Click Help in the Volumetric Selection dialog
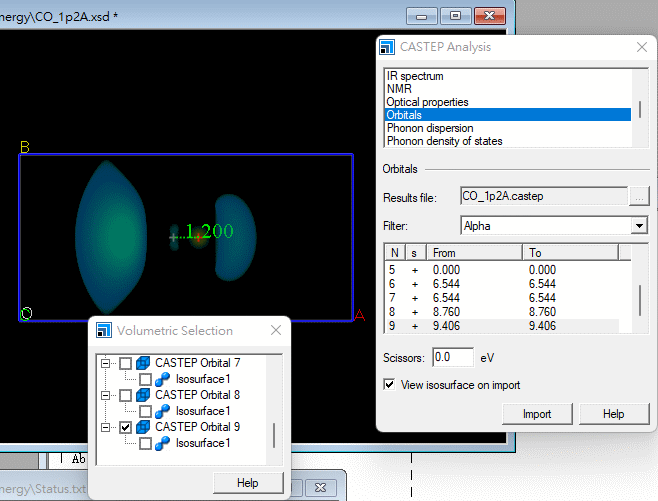Image resolution: width=658 pixels, height=501 pixels. point(247,483)
